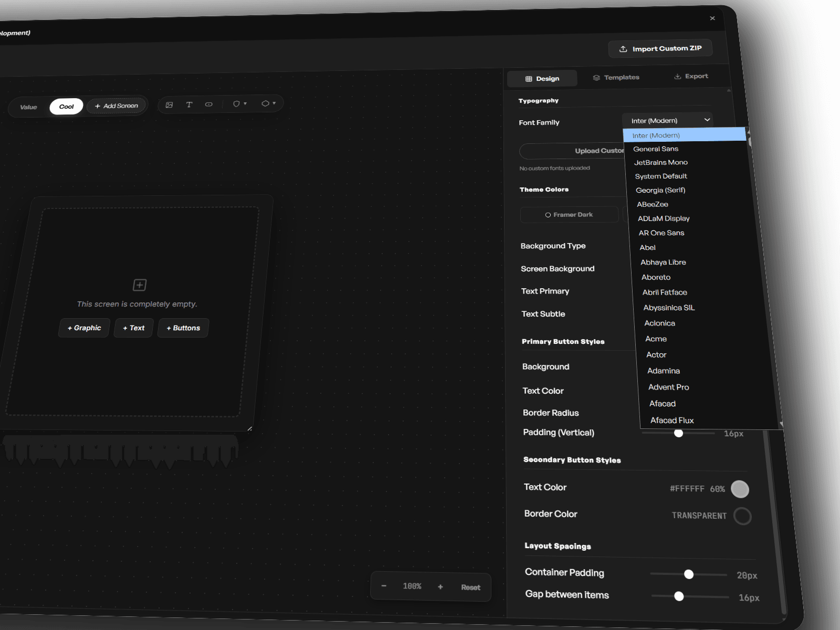Choose System Default font option
This screenshot has height=630, width=840.
[660, 176]
